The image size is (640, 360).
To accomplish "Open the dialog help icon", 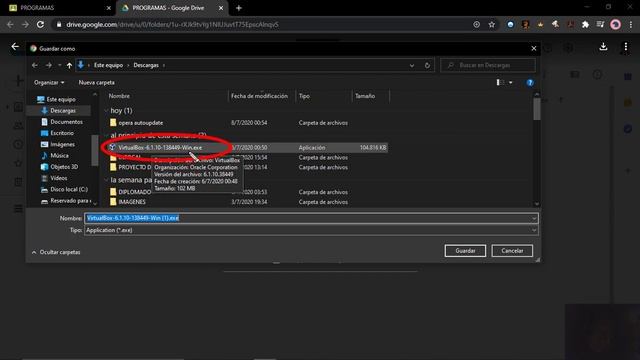I will click(x=530, y=83).
